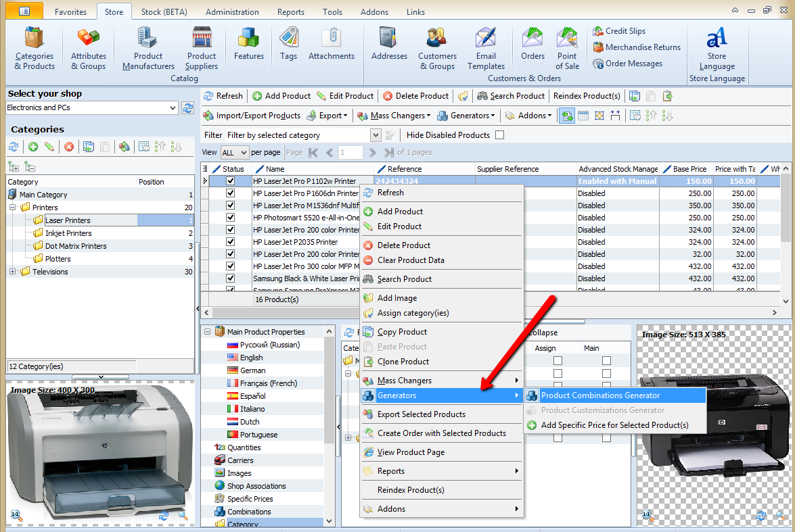The height and width of the screenshot is (532, 795).
Task: Switch to the Favorites ribbon tab
Action: [x=70, y=11]
